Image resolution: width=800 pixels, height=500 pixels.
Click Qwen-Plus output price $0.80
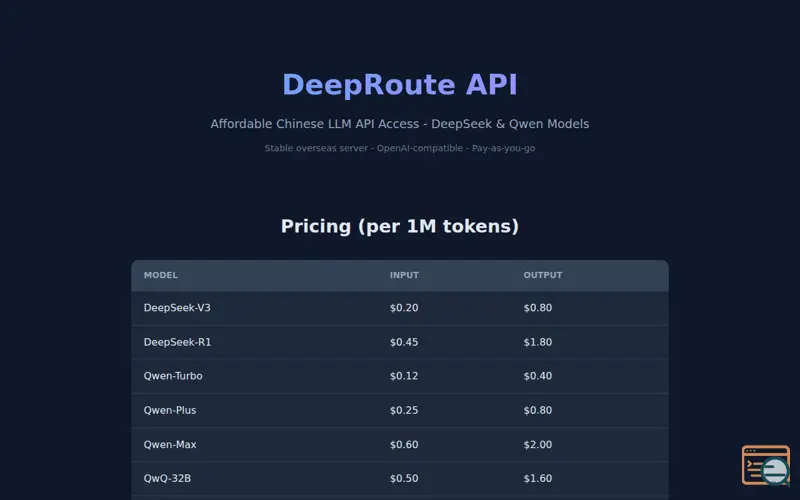click(x=538, y=410)
